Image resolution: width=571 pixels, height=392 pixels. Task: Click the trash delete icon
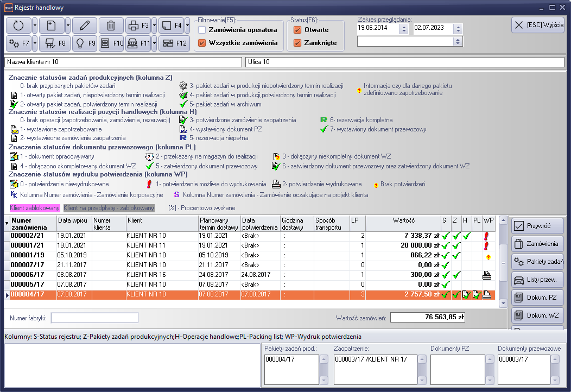pyautogui.click(x=111, y=25)
